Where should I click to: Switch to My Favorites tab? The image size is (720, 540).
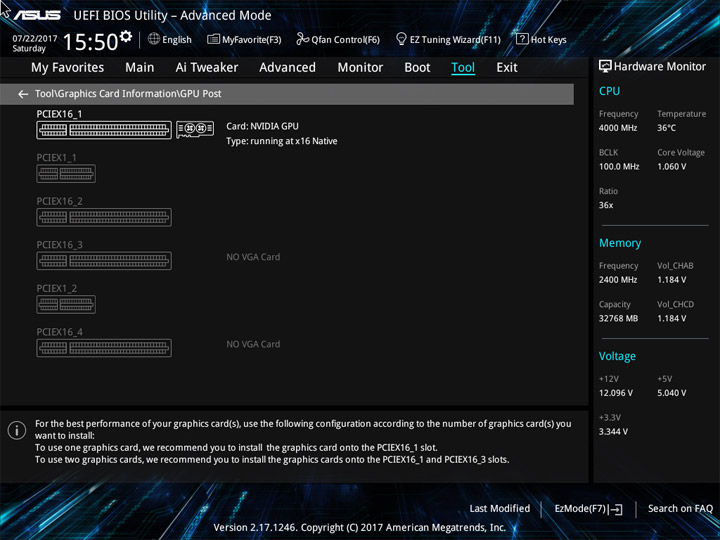[x=68, y=68]
